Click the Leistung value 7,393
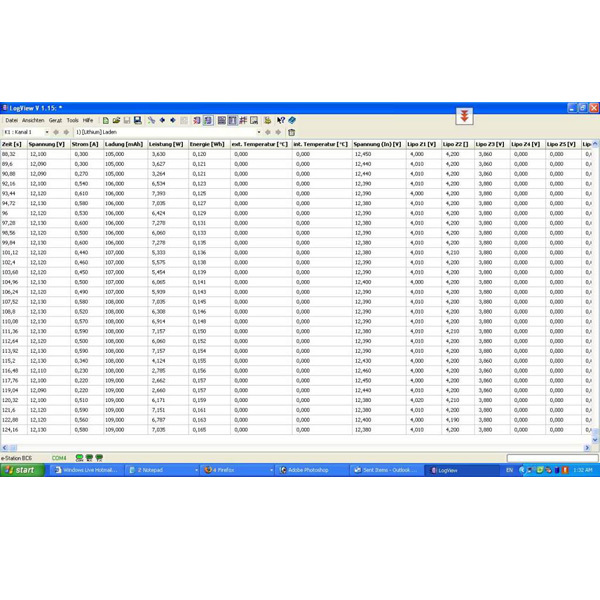The height and width of the screenshot is (600, 600). click(158, 194)
